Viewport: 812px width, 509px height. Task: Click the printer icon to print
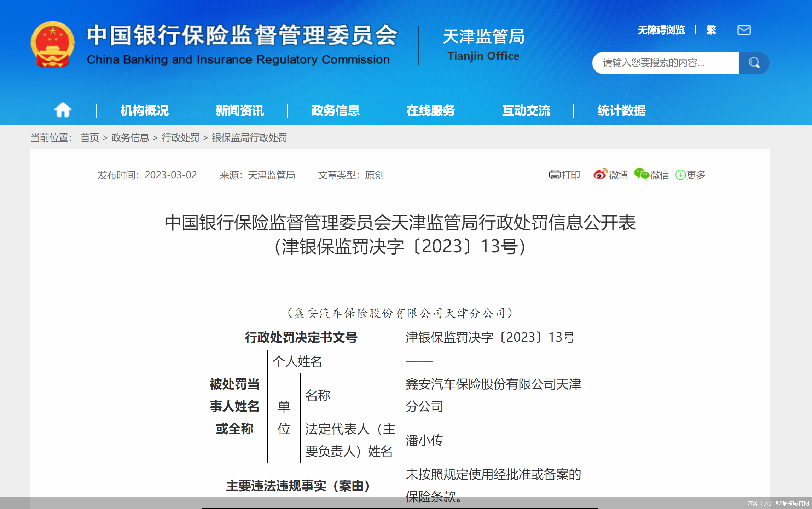pos(554,175)
